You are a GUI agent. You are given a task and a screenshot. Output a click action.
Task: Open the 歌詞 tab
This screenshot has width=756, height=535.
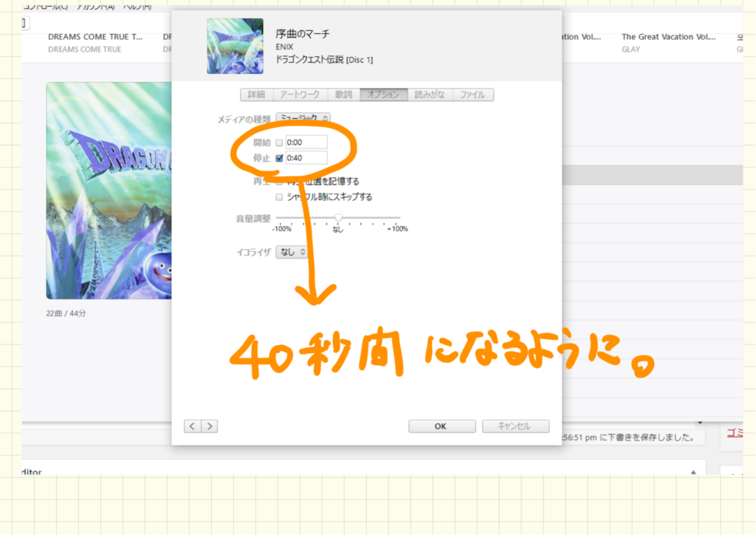tap(344, 95)
